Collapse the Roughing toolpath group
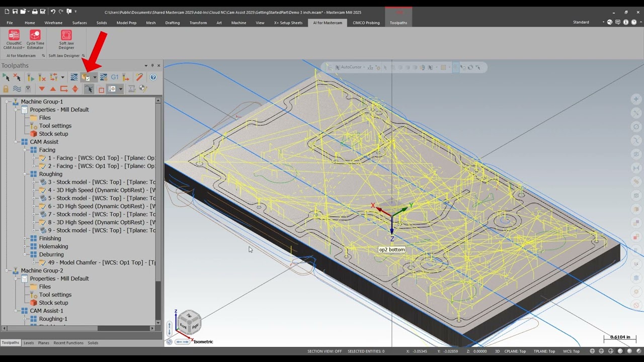 [x=26, y=174]
